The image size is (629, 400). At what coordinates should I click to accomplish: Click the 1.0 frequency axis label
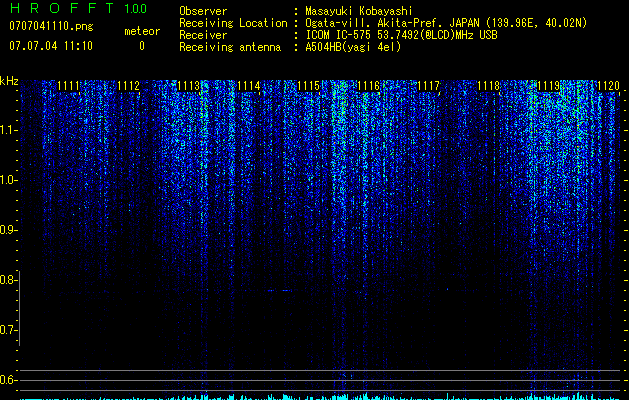tap(8, 180)
